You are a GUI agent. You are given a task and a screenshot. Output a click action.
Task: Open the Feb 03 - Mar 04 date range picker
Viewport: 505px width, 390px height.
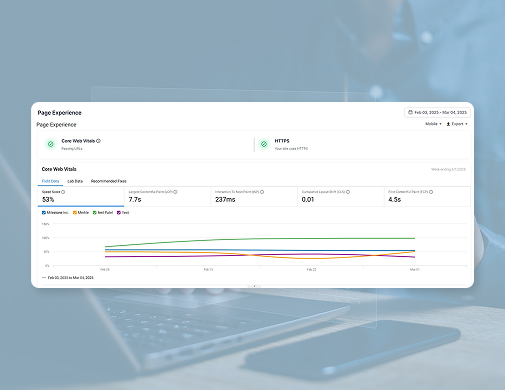click(x=437, y=112)
